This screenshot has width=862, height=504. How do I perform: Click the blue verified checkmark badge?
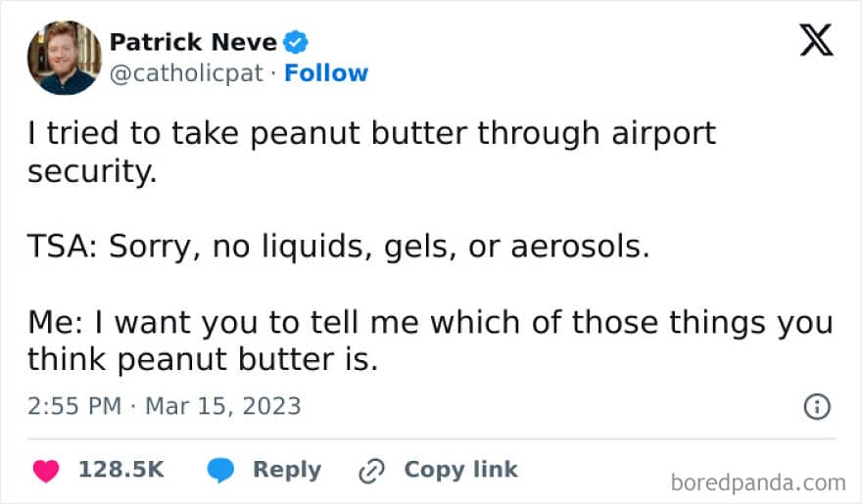[296, 42]
